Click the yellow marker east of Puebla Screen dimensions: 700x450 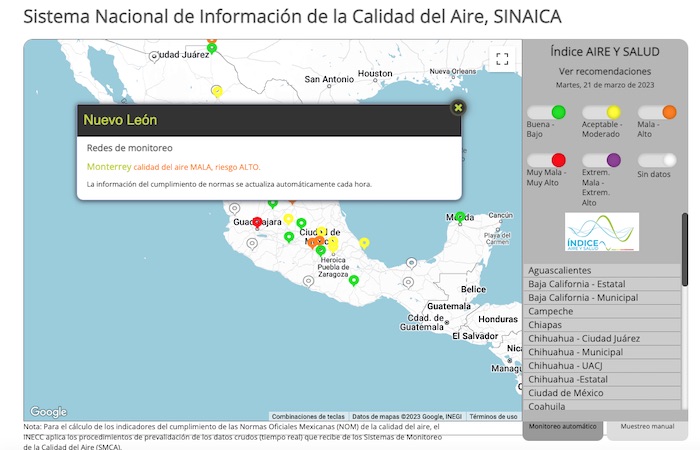coord(364,243)
